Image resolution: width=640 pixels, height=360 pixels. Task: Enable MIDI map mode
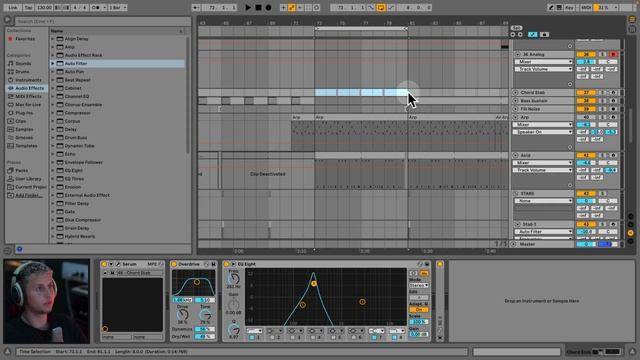[x=586, y=7]
